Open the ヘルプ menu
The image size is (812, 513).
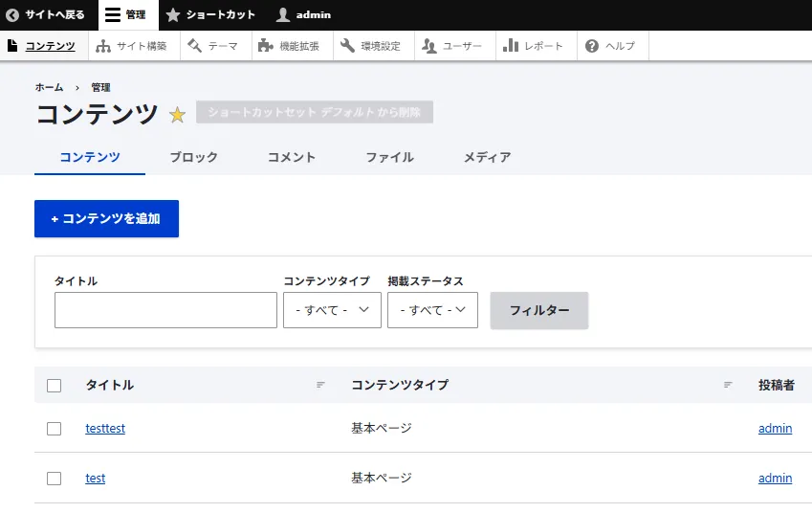pyautogui.click(x=610, y=46)
